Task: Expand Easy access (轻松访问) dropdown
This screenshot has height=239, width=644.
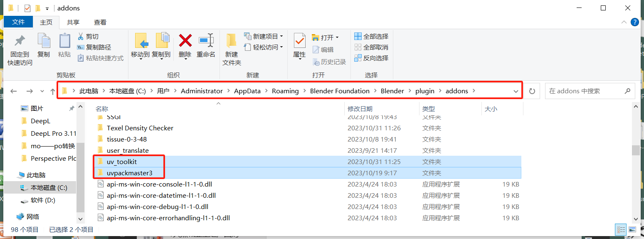Action: point(281,47)
